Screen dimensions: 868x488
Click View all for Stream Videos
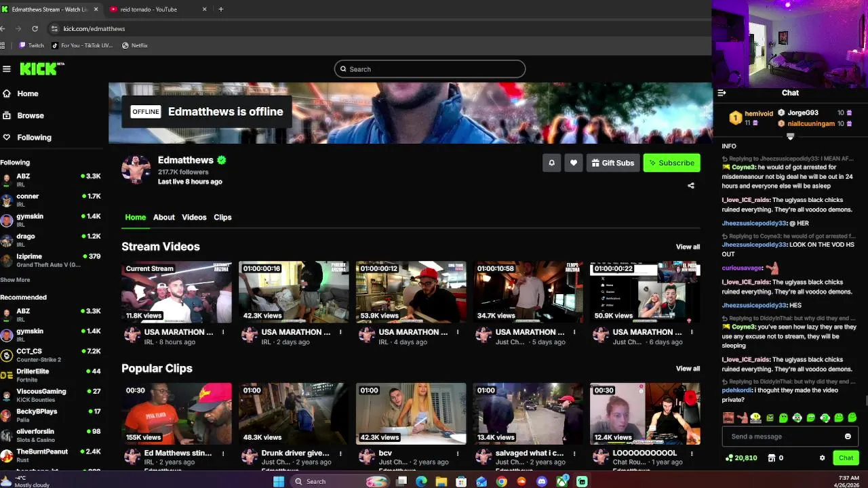688,247
